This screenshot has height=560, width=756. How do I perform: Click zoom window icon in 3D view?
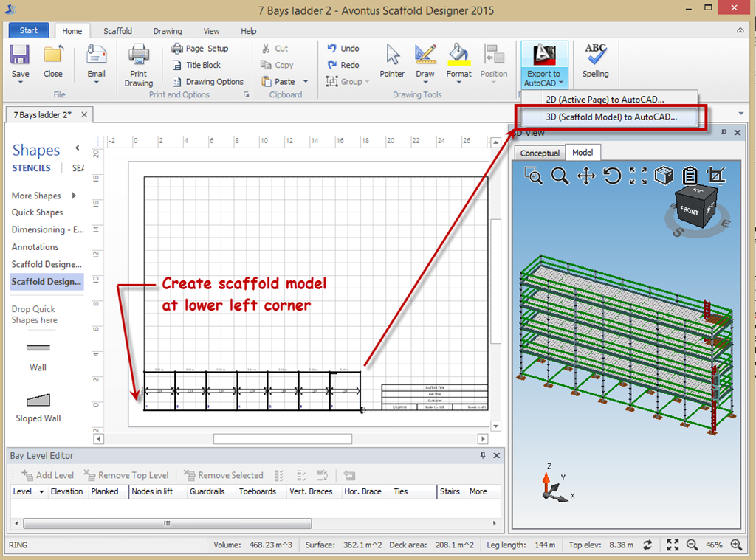[534, 176]
